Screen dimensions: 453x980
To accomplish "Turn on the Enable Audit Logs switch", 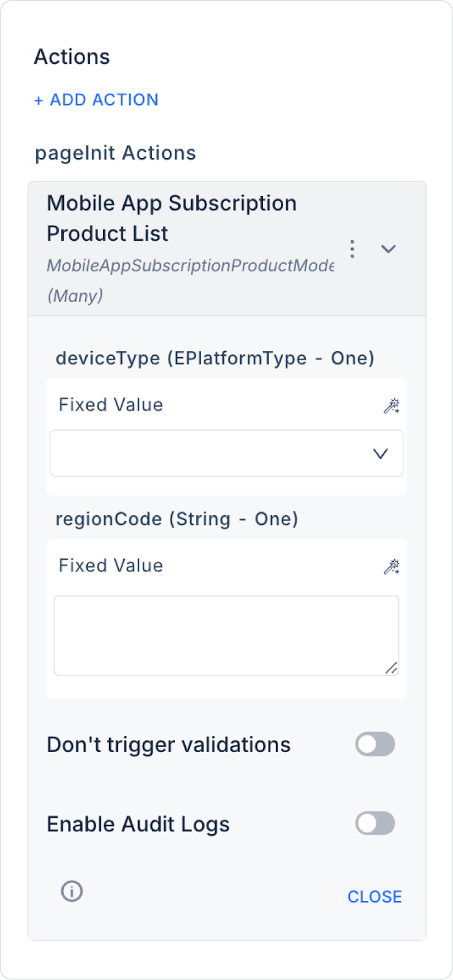I will [375, 823].
